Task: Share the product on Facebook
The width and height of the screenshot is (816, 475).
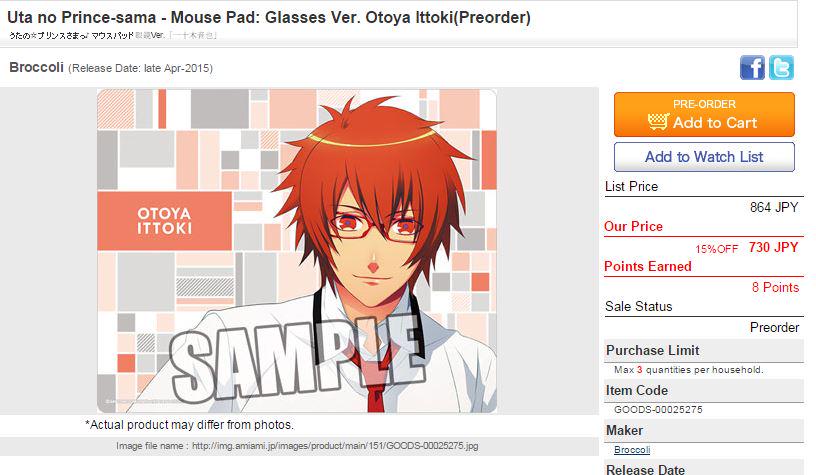Action: click(x=752, y=68)
